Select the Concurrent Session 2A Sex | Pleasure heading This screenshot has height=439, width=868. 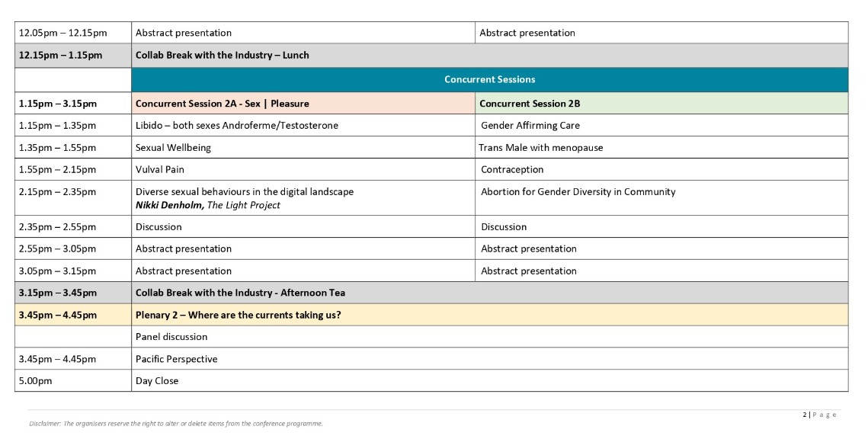click(222, 104)
